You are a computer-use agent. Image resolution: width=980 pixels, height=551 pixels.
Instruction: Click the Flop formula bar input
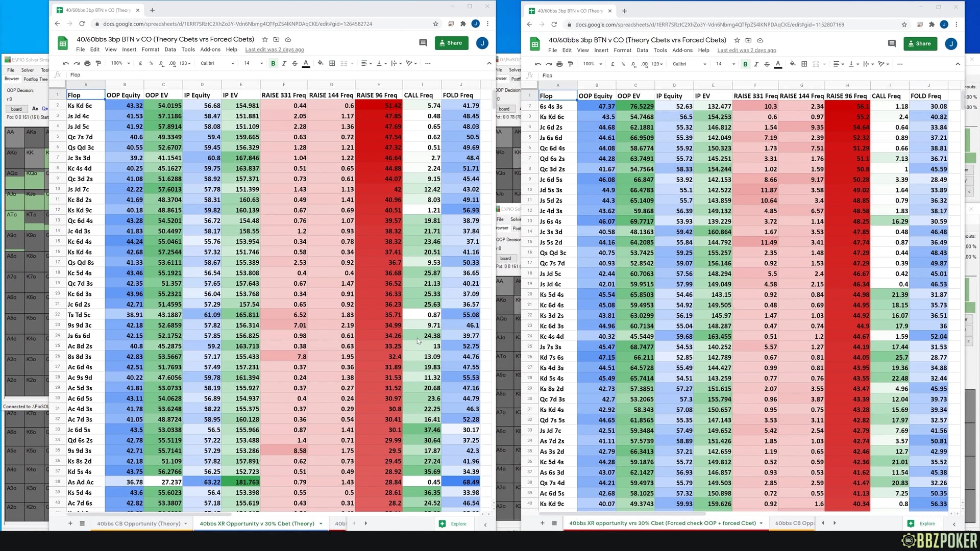tap(153, 74)
